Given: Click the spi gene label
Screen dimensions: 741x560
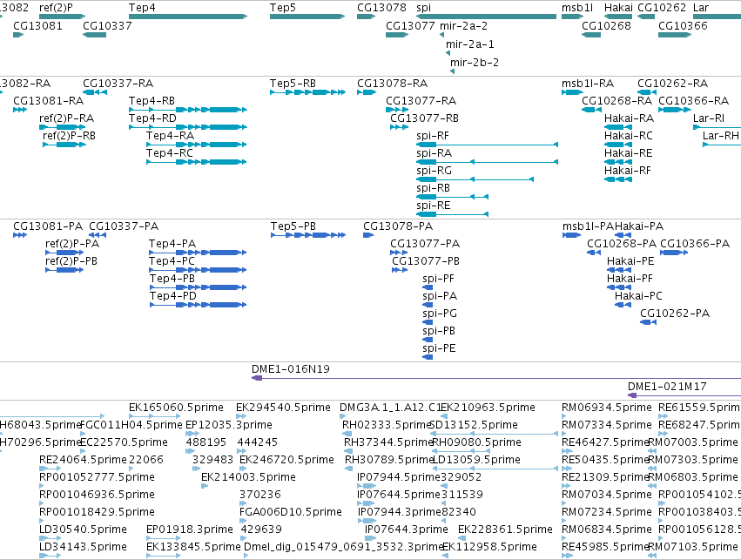Looking at the screenshot, I should [x=423, y=8].
